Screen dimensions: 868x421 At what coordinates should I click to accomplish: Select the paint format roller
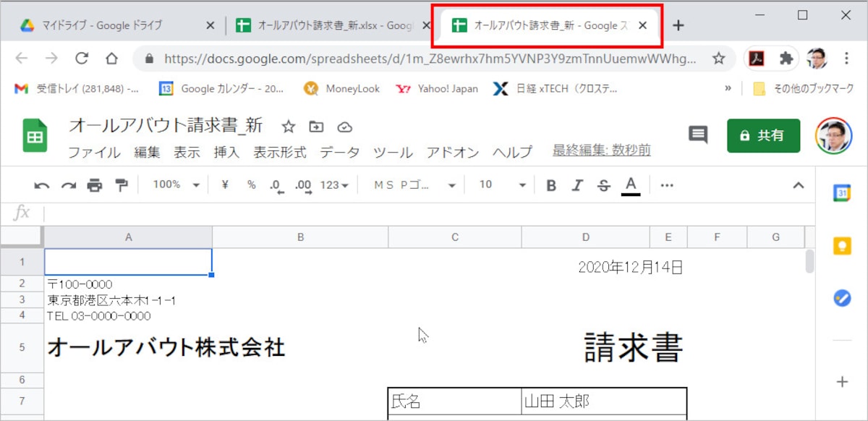click(122, 185)
